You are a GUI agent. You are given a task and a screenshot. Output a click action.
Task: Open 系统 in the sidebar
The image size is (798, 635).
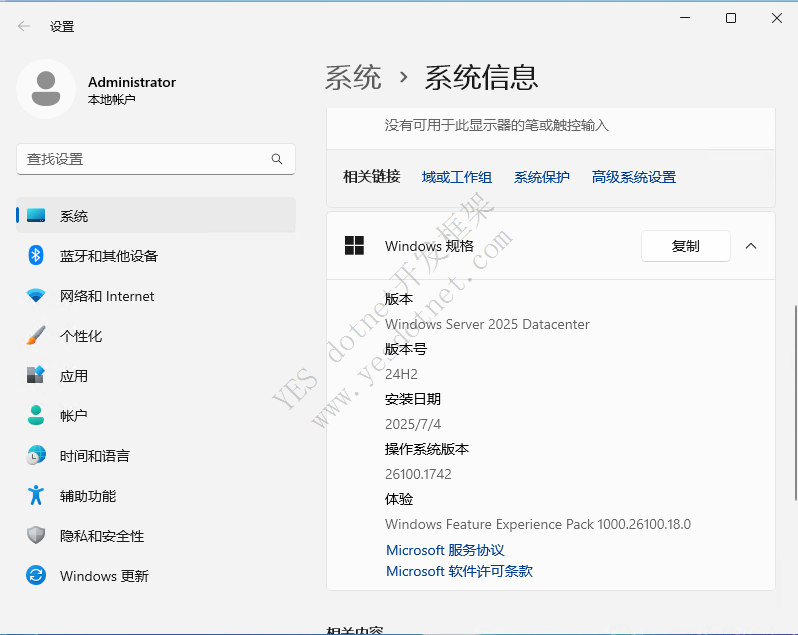click(156, 215)
